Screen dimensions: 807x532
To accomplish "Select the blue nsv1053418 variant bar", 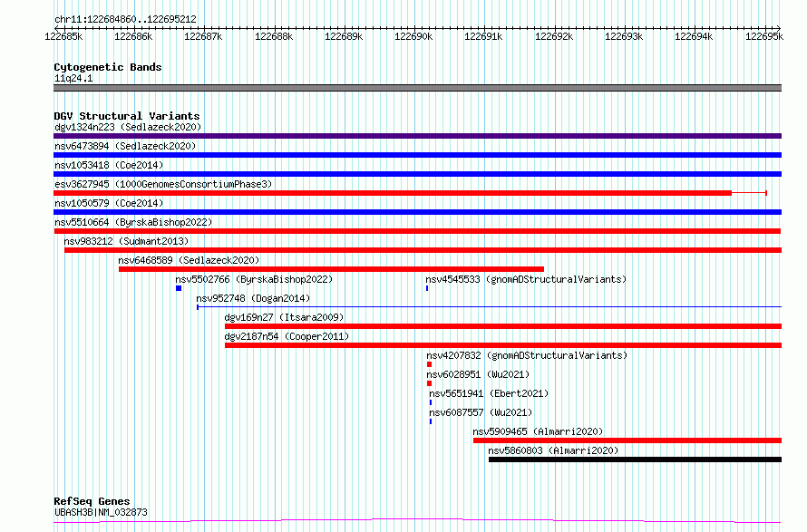I will pyautogui.click(x=417, y=174).
